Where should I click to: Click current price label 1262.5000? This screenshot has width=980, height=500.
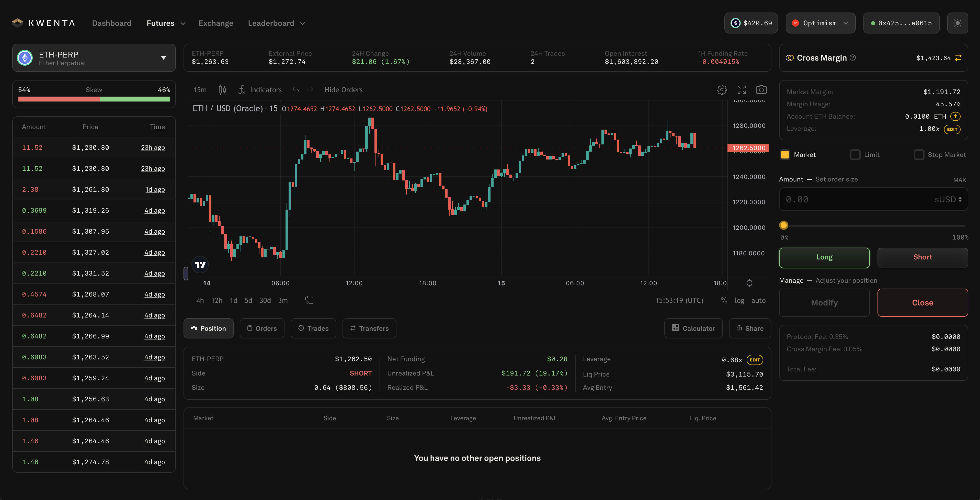(748, 148)
